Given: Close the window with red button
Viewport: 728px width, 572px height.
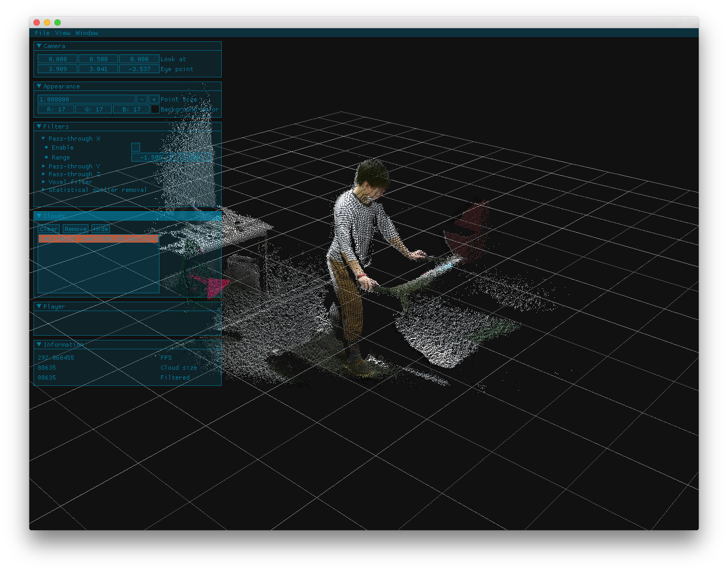Looking at the screenshot, I should (37, 22).
